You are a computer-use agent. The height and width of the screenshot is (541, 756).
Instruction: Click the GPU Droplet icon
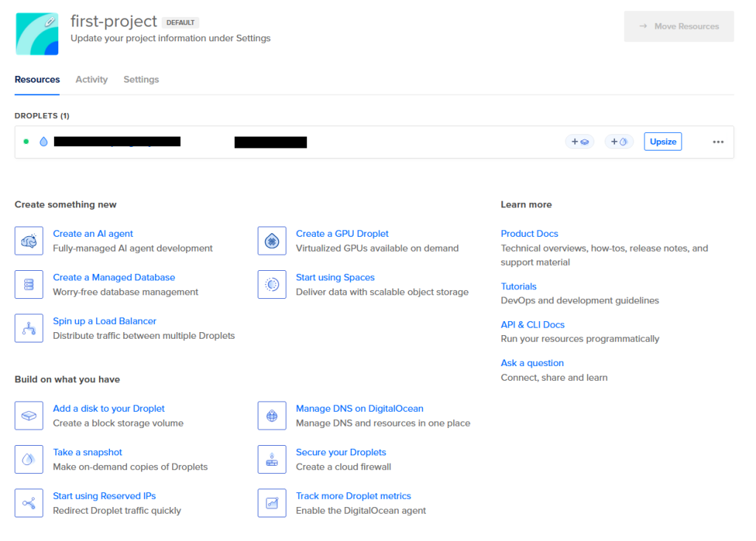(272, 241)
